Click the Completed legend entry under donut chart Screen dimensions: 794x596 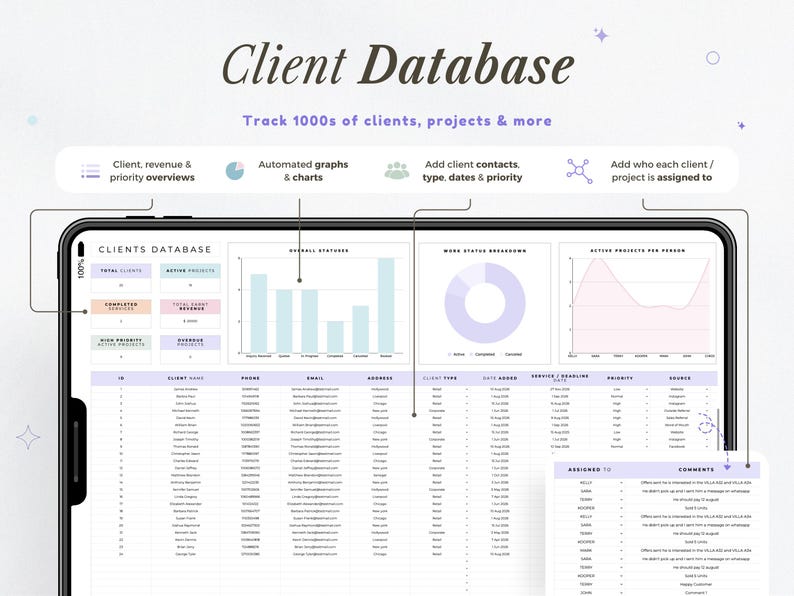click(483, 354)
